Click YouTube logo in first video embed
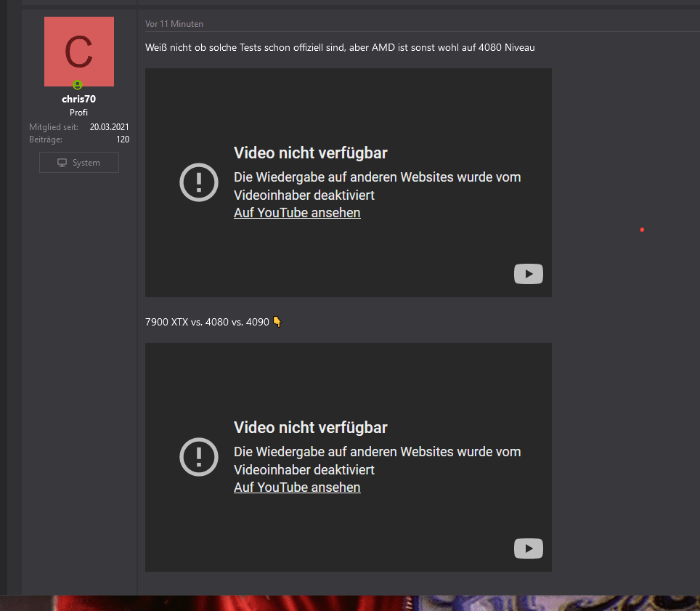The height and width of the screenshot is (611, 700). coord(529,274)
